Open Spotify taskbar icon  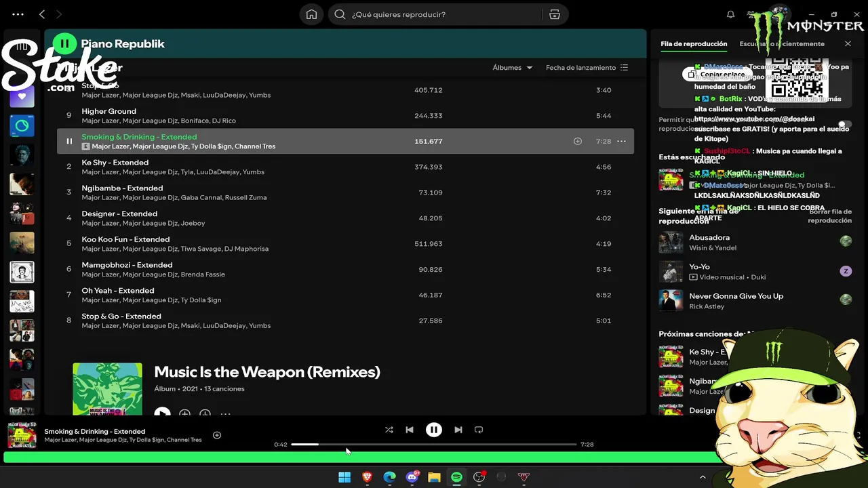456,477
